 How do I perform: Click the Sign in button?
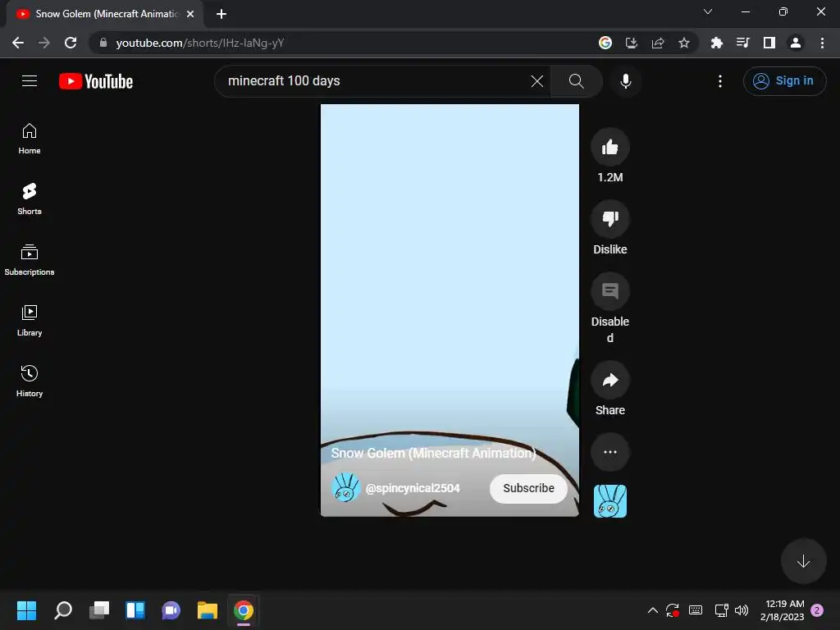coord(784,81)
